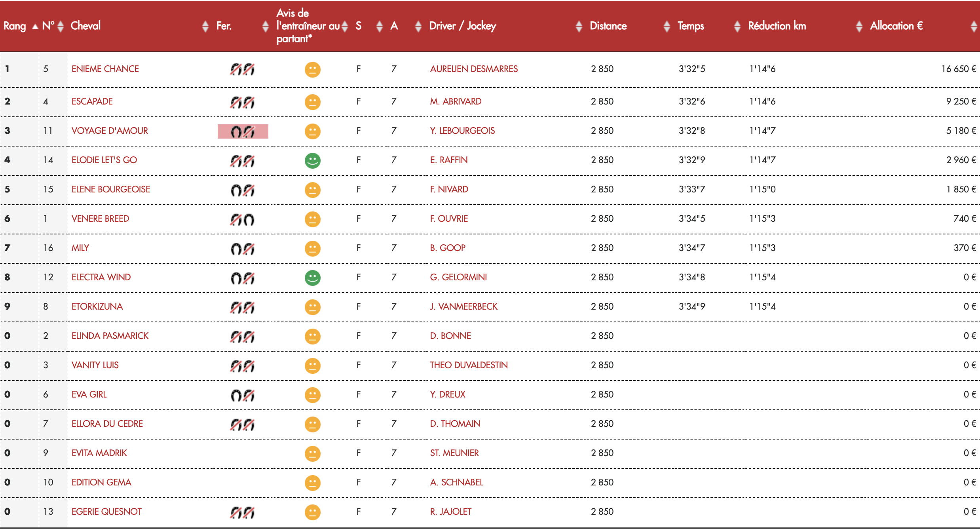Click time value 3'34"9
Screen dimensions: 980x529
tap(692, 306)
